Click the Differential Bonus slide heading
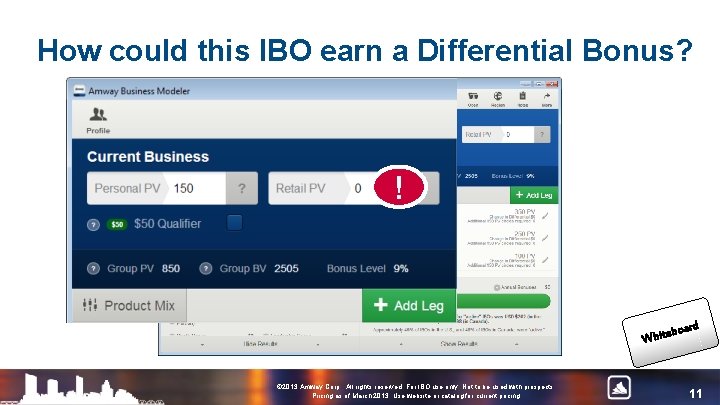The width and height of the screenshot is (720, 405). 365,50
